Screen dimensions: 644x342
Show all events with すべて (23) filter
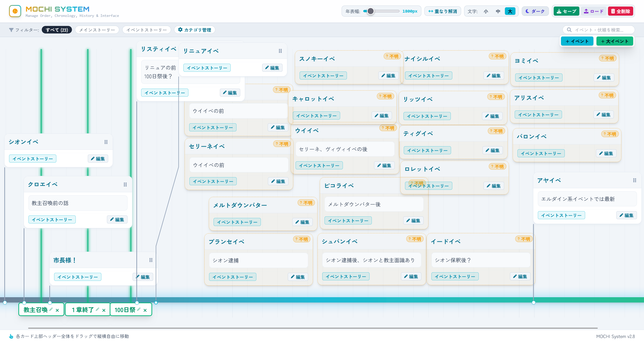pos(57,30)
